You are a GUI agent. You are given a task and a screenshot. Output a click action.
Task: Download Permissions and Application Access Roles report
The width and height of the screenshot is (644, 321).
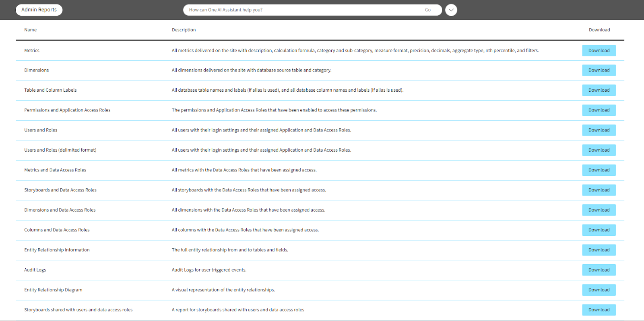(x=599, y=110)
